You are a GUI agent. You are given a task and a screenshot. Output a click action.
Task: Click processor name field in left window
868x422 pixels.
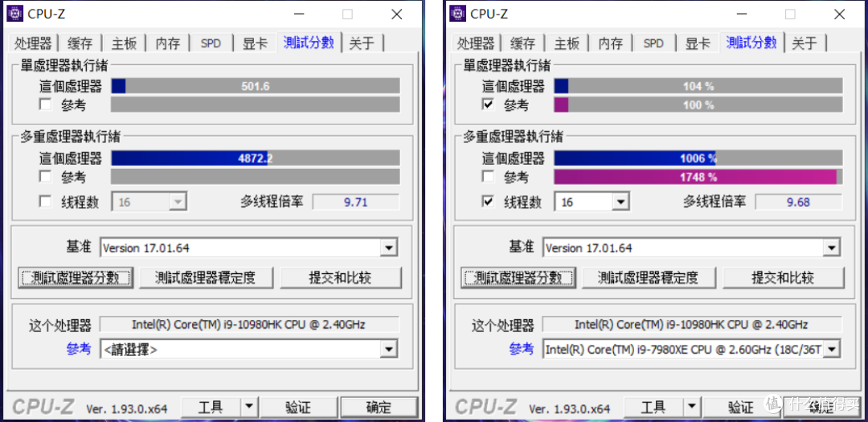[x=249, y=324]
